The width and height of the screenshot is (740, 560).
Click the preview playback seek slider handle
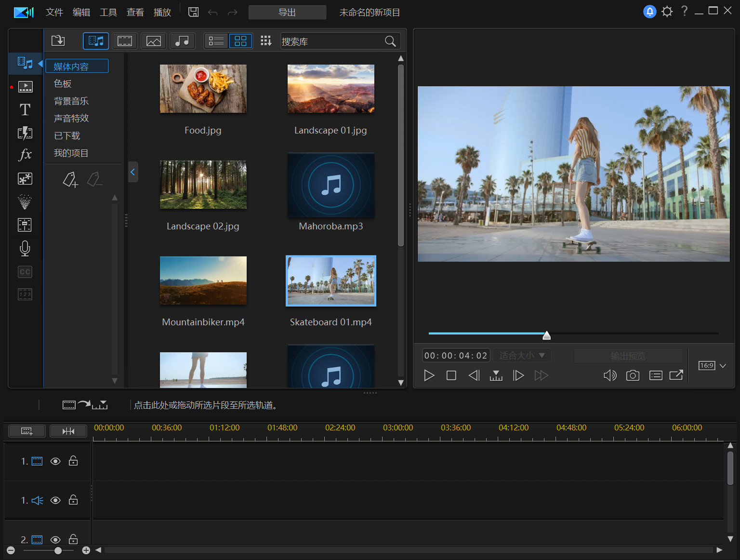(546, 335)
